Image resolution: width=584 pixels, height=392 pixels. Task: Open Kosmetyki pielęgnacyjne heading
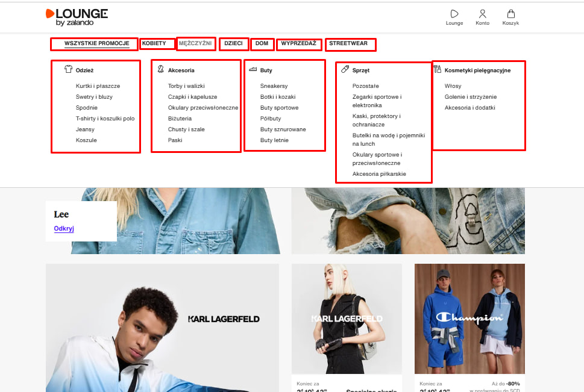477,70
